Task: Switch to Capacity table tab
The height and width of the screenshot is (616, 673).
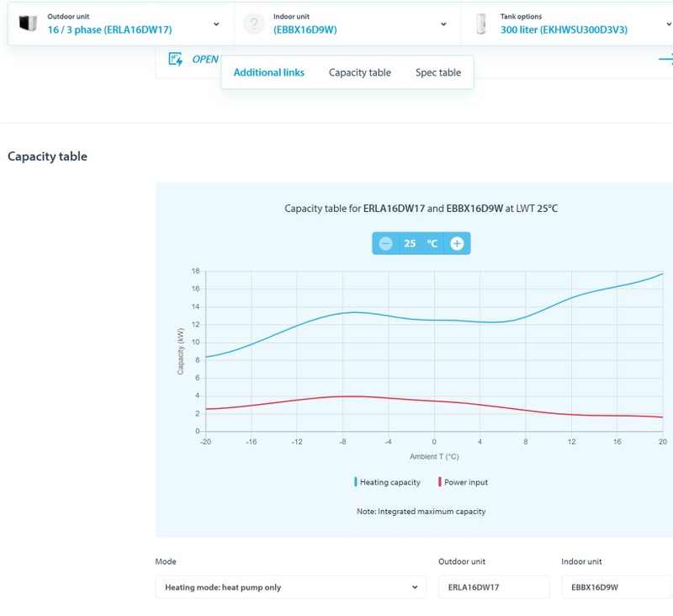Action: tap(360, 72)
